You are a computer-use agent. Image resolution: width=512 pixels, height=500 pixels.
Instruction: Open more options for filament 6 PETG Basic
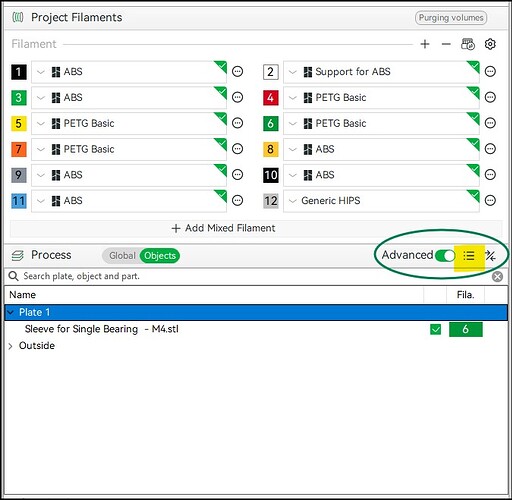(490, 123)
